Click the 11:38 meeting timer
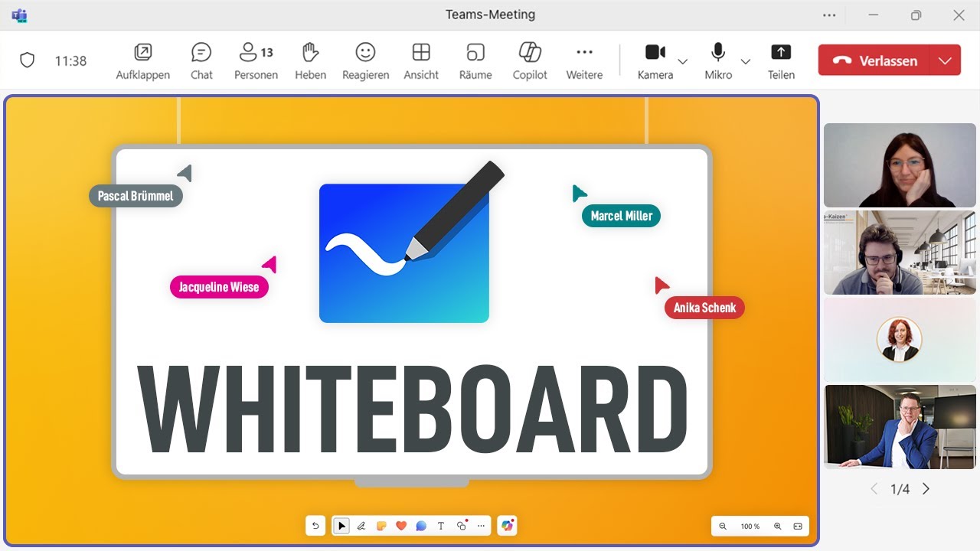 pos(70,61)
